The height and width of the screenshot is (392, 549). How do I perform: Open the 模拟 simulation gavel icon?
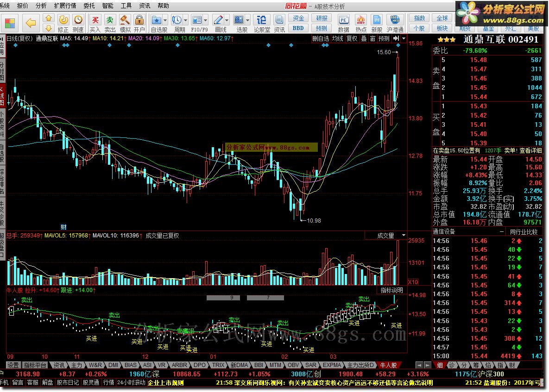click(125, 24)
